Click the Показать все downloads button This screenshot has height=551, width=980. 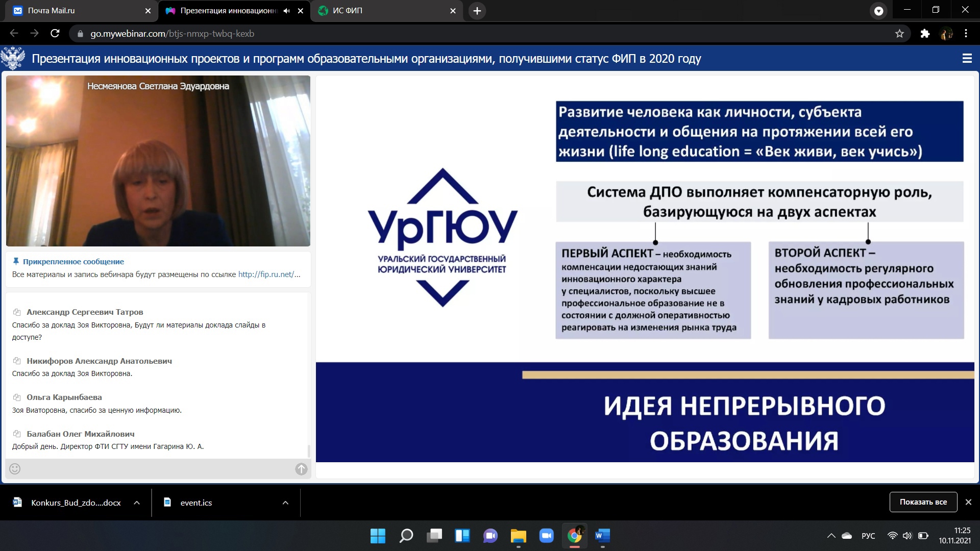[923, 502]
